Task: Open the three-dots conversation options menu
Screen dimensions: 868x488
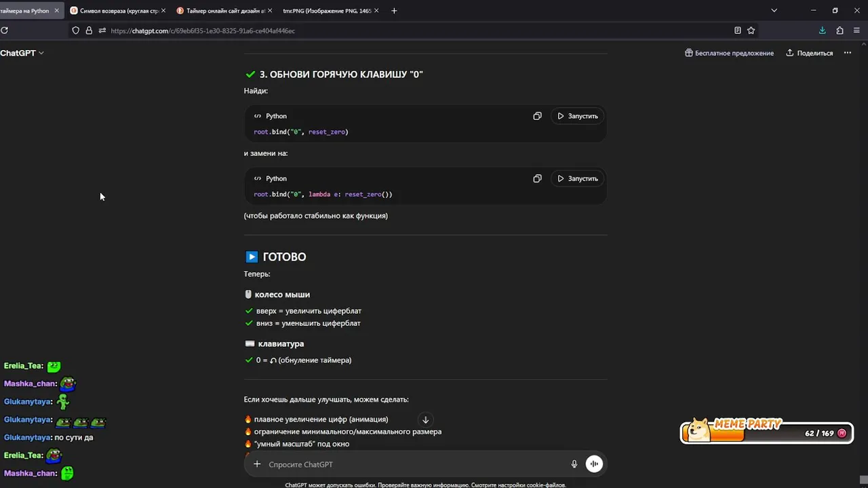Action: click(x=847, y=53)
